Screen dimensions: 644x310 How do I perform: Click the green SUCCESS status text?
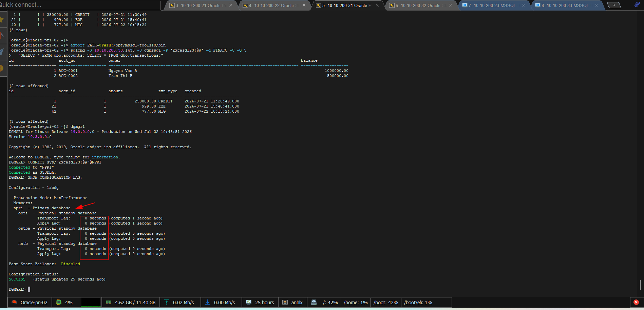pyautogui.click(x=17, y=279)
